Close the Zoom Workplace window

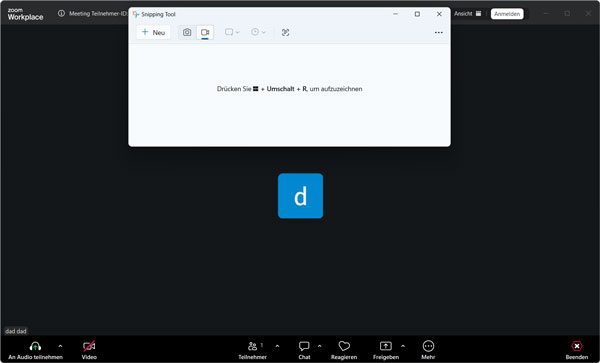[x=588, y=13]
